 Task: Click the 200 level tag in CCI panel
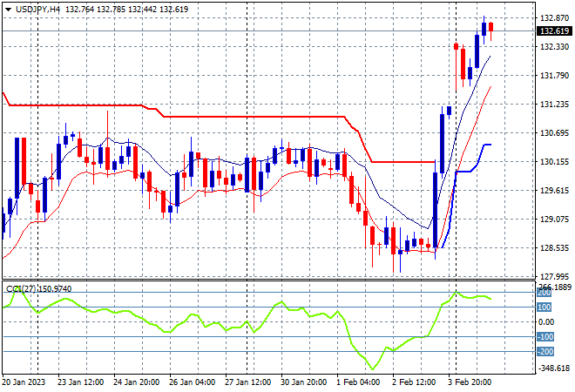pyautogui.click(x=544, y=293)
